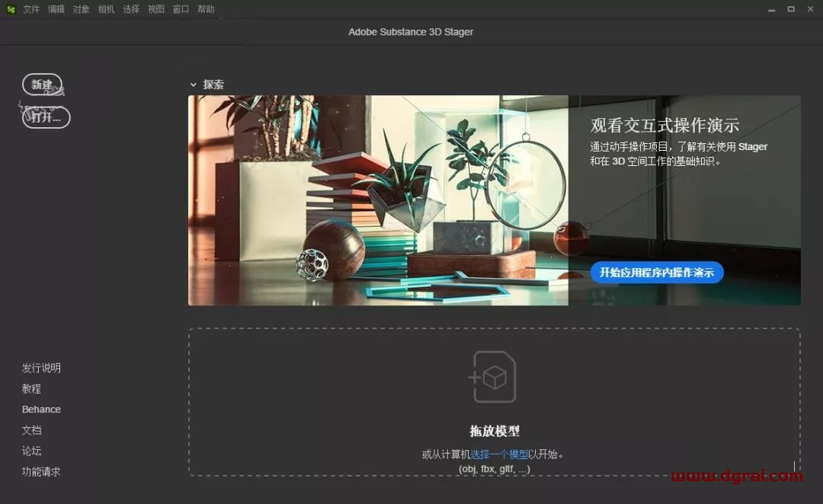823x504 pixels.
Task: Click the Substance 3D Stager logo icon
Action: tap(10, 8)
